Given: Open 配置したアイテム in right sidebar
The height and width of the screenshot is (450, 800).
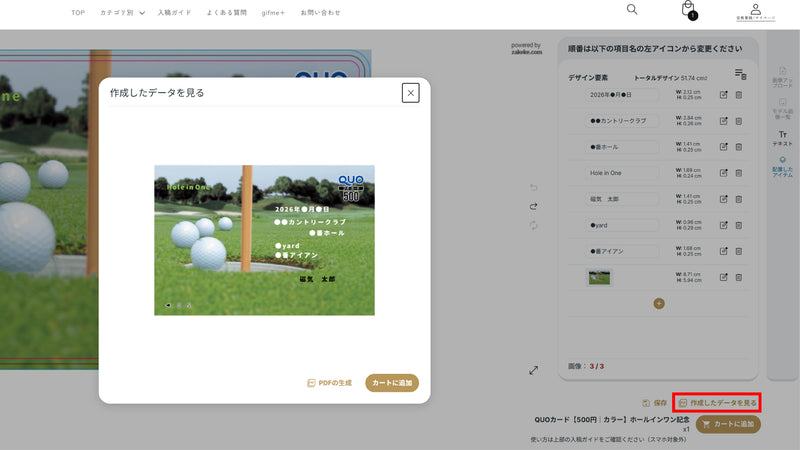Looking at the screenshot, I should [782, 167].
